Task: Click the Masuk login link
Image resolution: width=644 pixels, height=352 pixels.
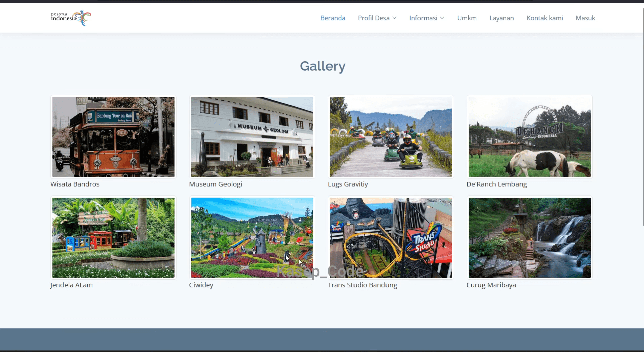Action: (585, 18)
